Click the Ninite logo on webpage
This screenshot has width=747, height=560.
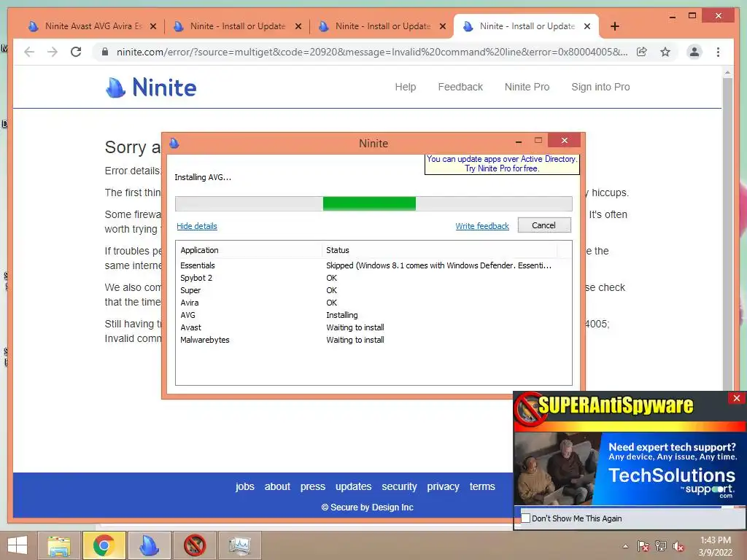click(x=151, y=87)
